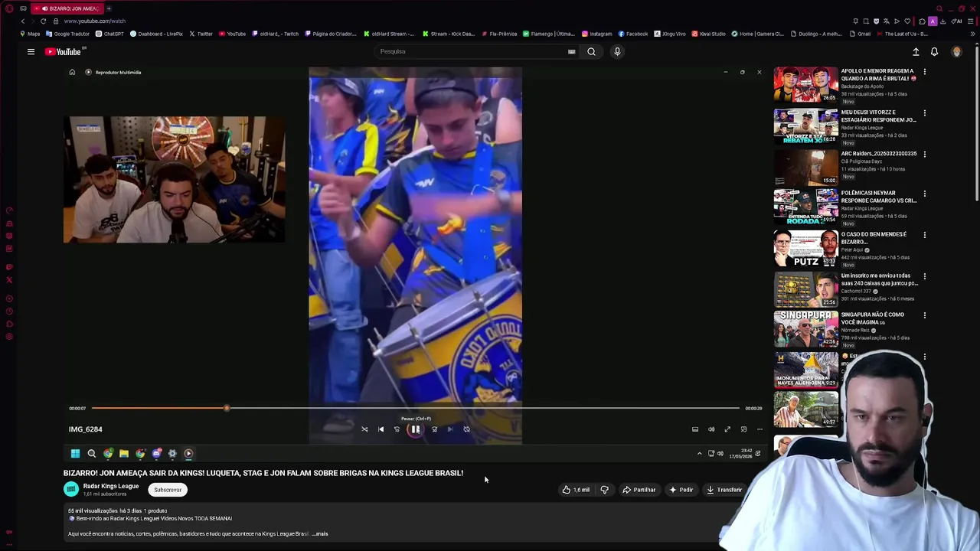Open options for Polêmicas Neymar video
Viewport: 980px width, 551px height.
[x=924, y=194]
